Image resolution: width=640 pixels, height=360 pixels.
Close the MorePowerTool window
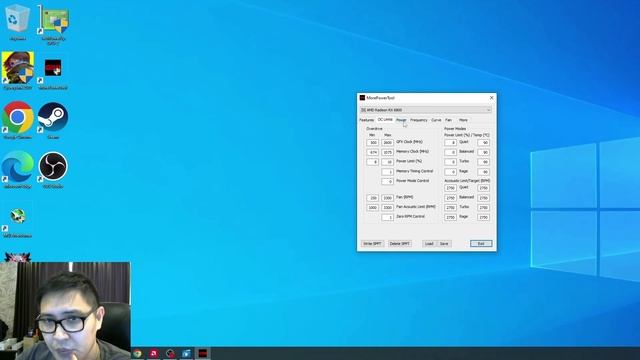click(491, 98)
